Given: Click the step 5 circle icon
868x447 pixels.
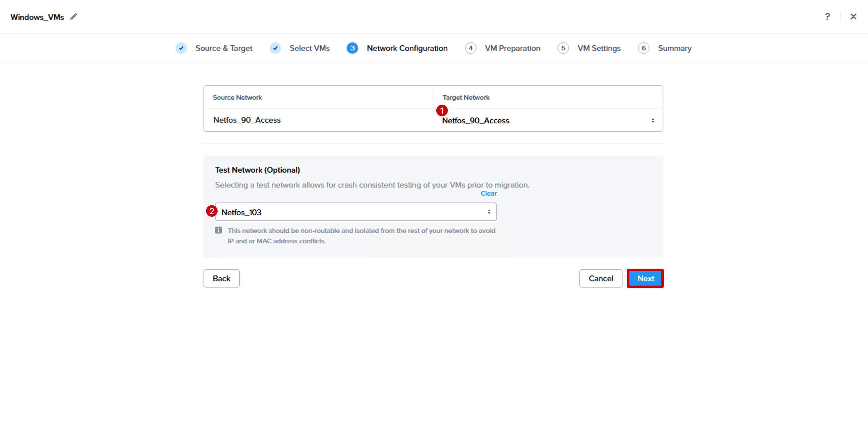Looking at the screenshot, I should click(x=563, y=48).
